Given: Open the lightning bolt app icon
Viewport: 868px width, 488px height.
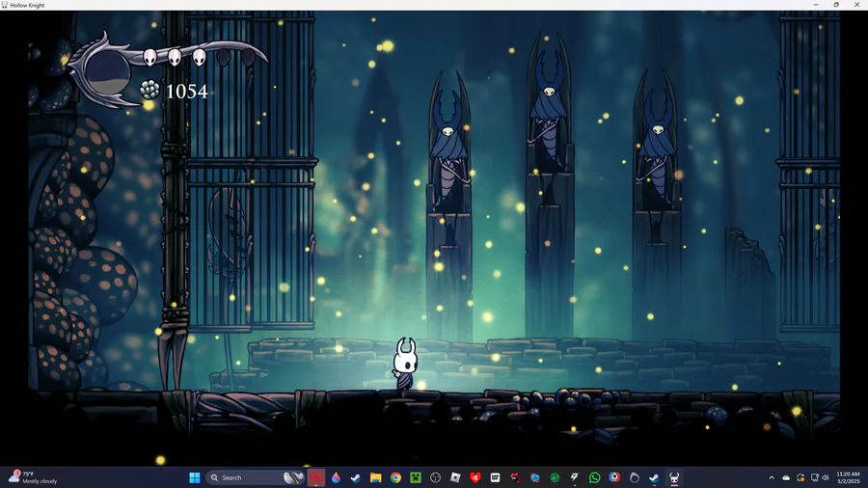Looking at the screenshot, I should click(575, 477).
